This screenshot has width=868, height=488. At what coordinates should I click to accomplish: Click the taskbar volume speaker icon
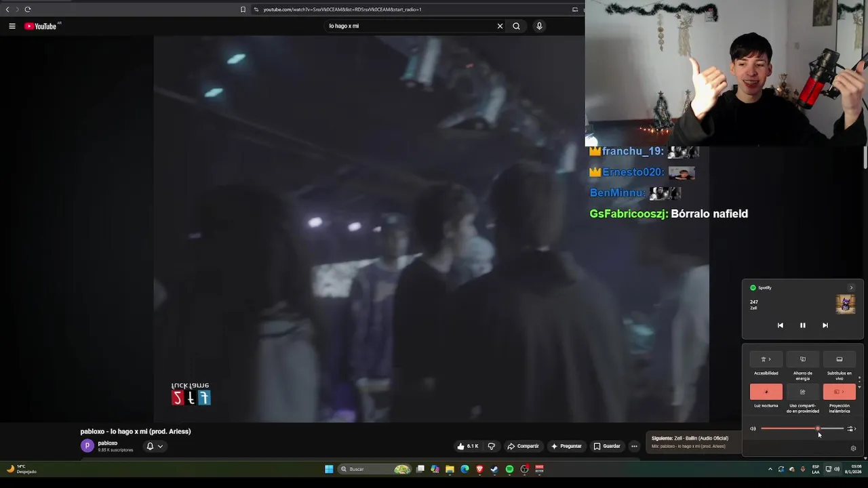point(837,469)
